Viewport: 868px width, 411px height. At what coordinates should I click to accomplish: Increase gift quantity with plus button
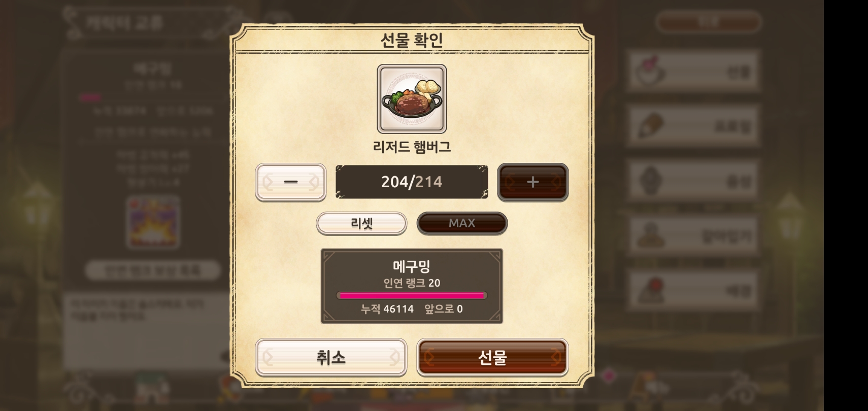tap(532, 182)
